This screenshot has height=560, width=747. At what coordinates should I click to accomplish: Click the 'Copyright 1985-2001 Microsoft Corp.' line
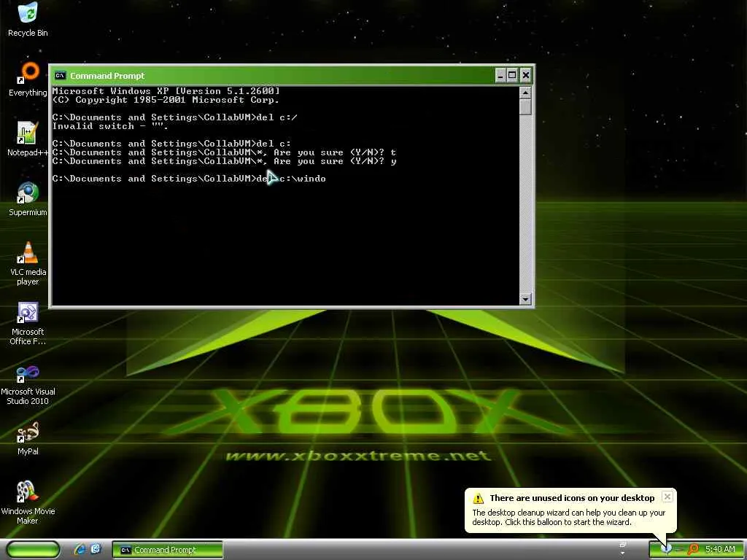coord(166,100)
